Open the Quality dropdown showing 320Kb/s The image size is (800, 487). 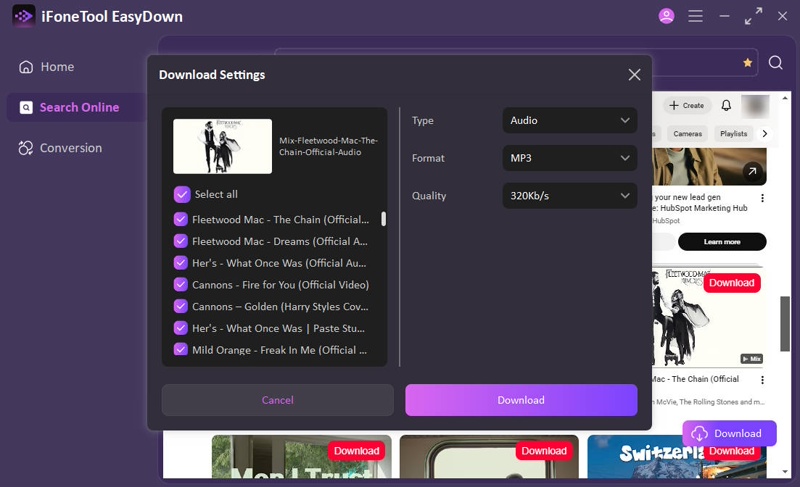[x=569, y=196]
